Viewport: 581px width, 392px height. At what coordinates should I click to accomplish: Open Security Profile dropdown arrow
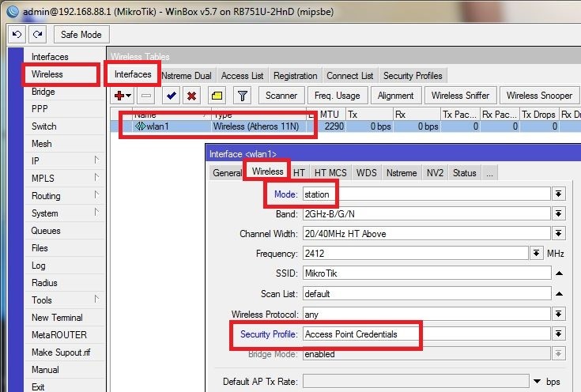click(x=558, y=334)
